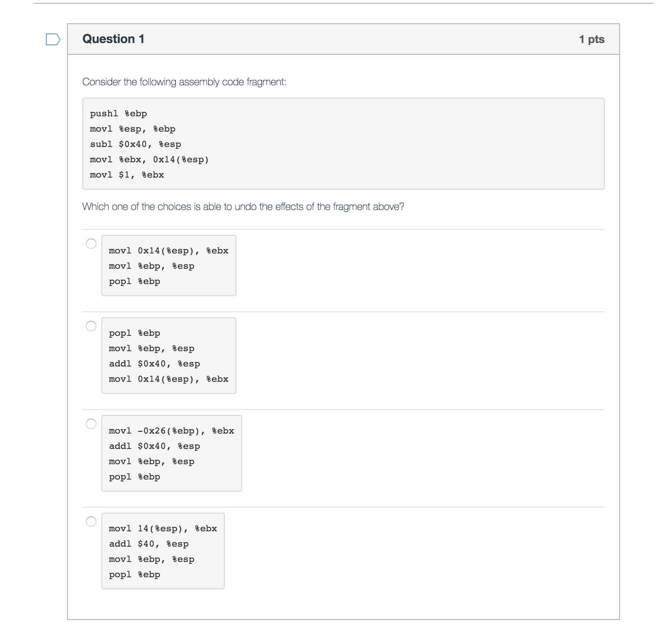Image resolution: width=663 pixels, height=644 pixels.
Task: Pick the radio for movl -0x26(%ebp) answer
Action: point(91,424)
